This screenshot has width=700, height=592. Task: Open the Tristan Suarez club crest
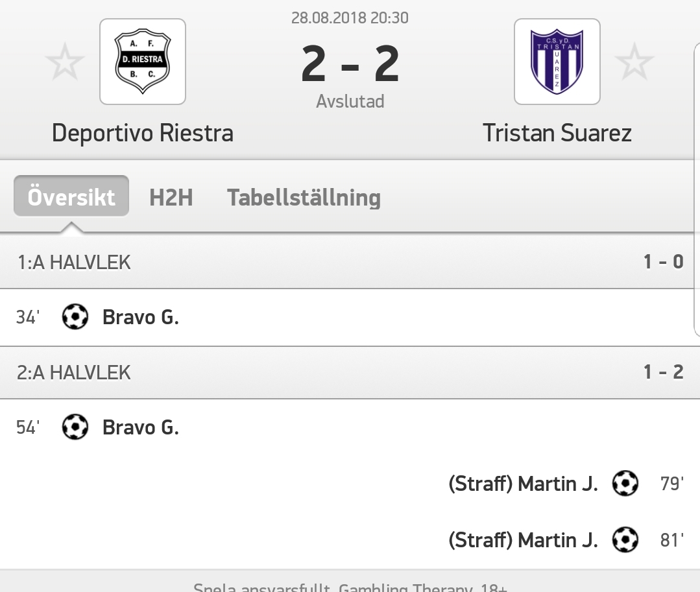point(557,62)
